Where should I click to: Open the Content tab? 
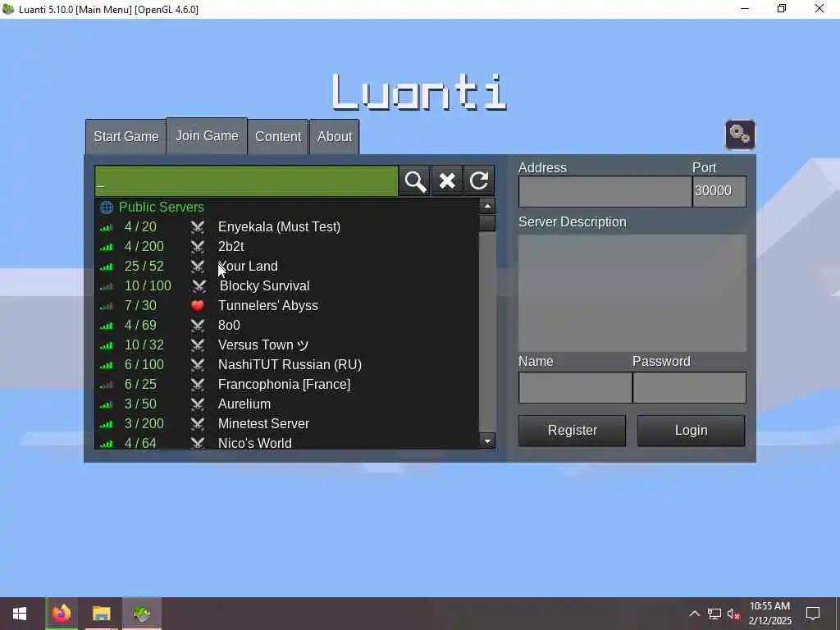pyautogui.click(x=278, y=137)
